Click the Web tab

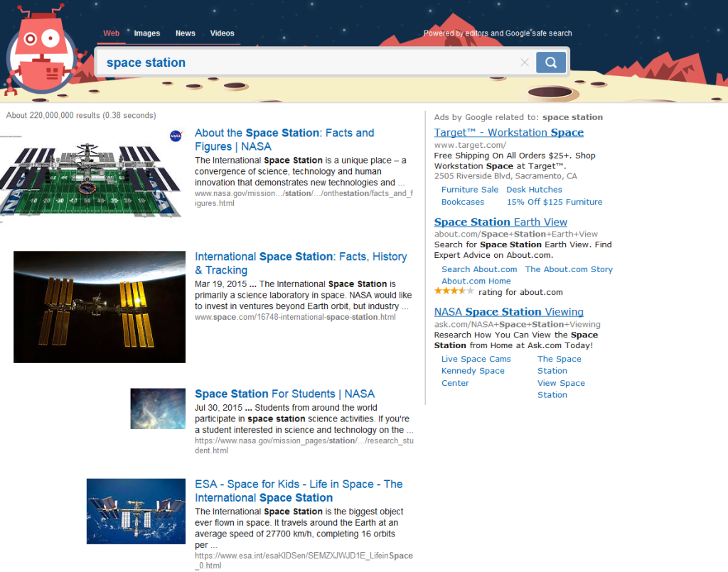[x=111, y=33]
